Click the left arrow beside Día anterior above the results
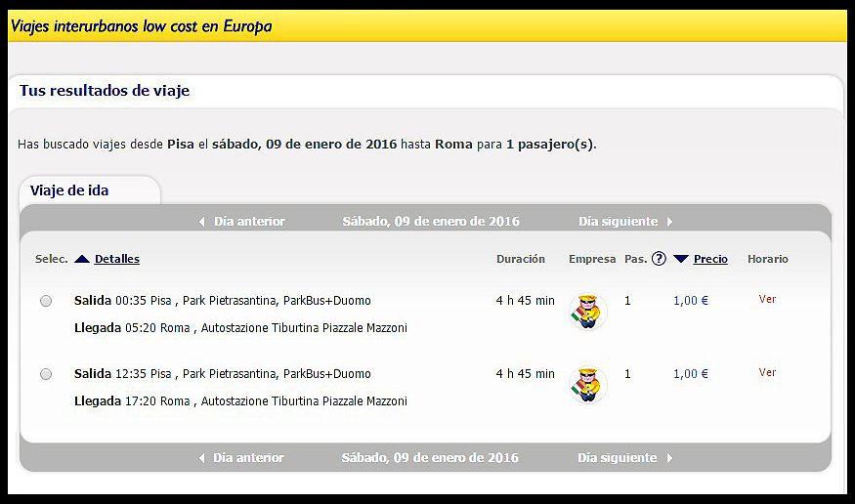 tap(201, 222)
